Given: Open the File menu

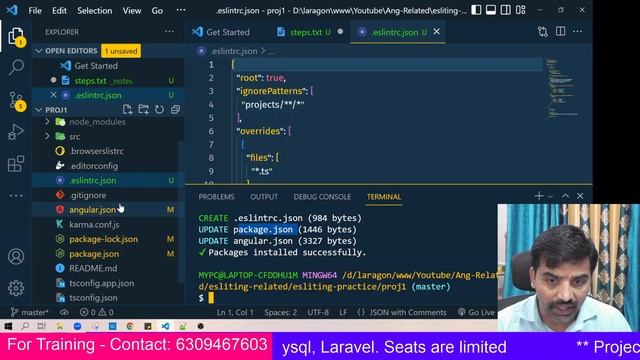Looking at the screenshot, I should (x=35, y=11).
